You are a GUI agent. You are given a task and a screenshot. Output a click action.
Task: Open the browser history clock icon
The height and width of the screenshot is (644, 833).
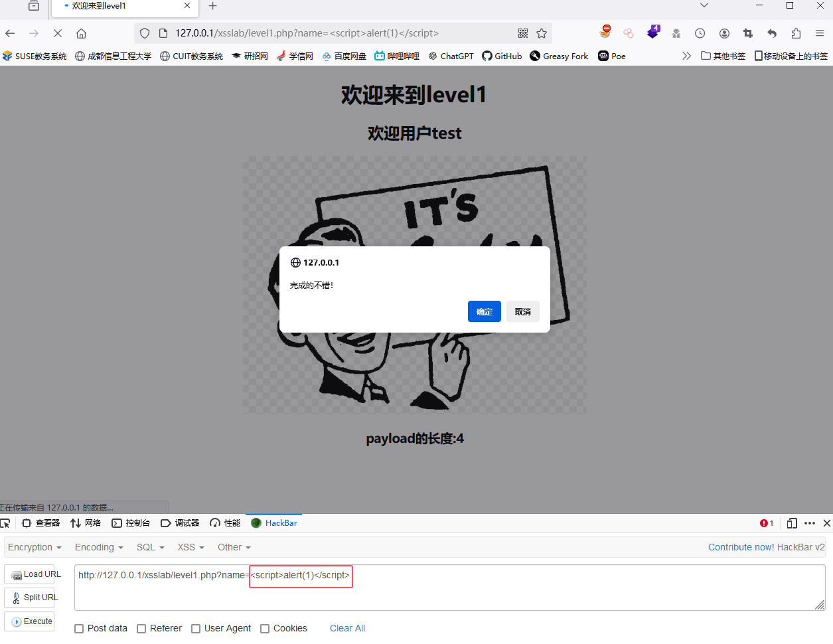(700, 33)
